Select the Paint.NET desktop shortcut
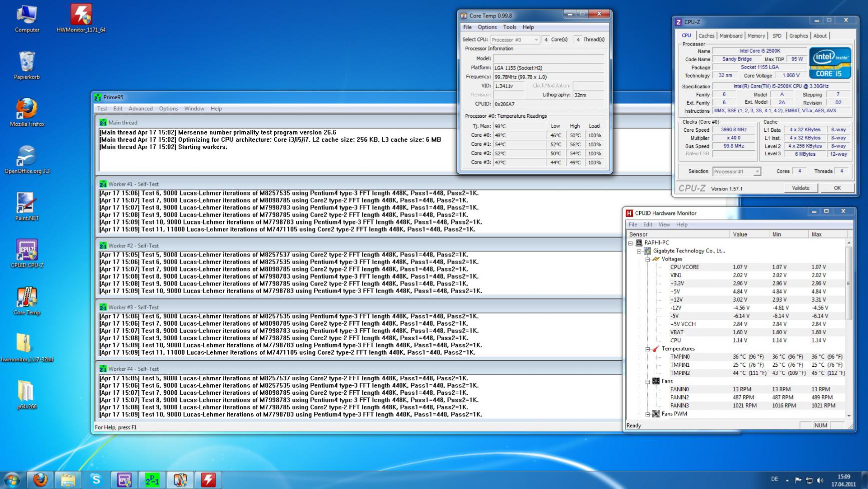 (x=27, y=207)
